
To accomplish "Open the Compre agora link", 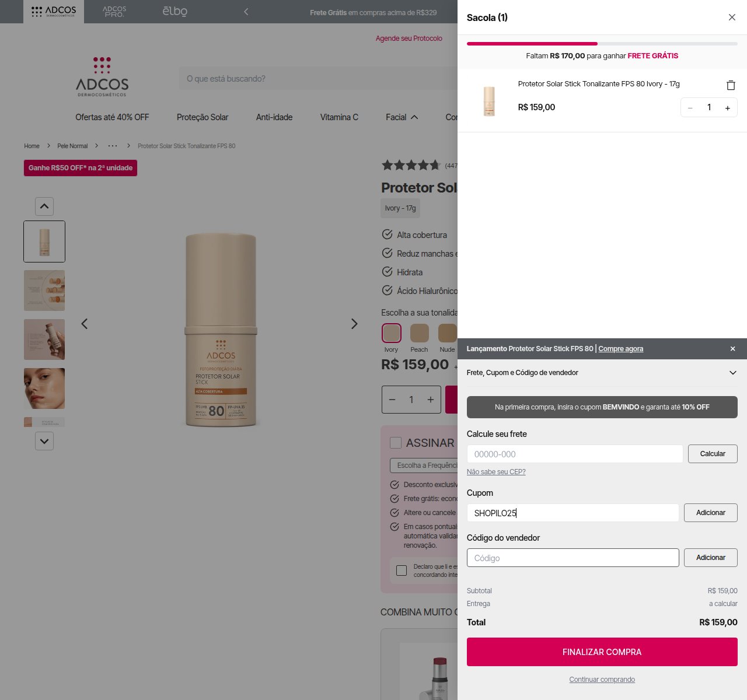I will pos(621,349).
